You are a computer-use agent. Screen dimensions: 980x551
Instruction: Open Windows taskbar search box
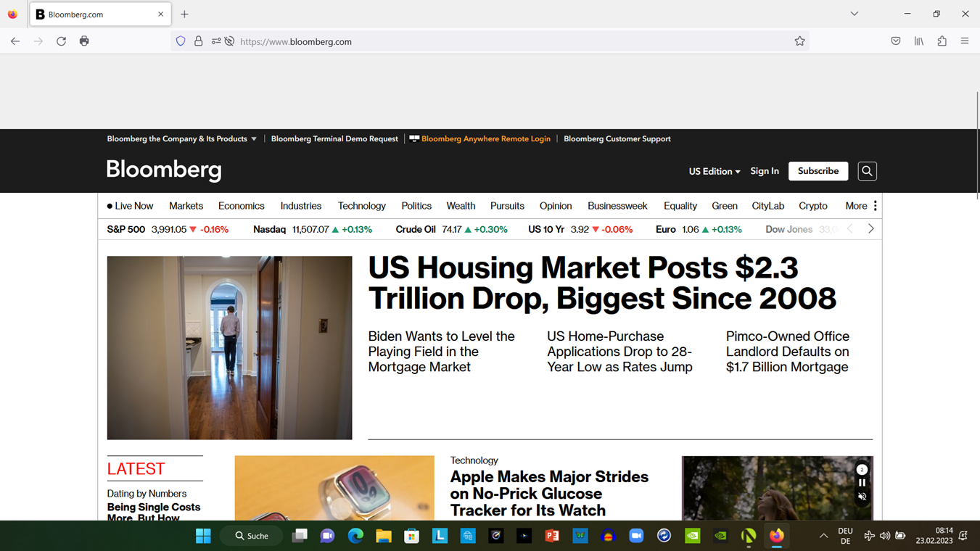pos(252,536)
